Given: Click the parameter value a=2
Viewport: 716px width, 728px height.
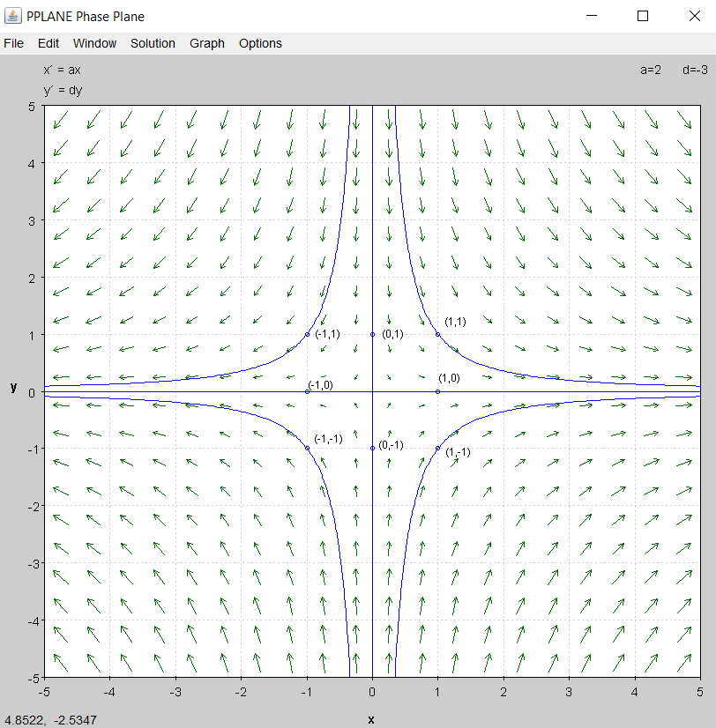Looking at the screenshot, I should pyautogui.click(x=651, y=70).
